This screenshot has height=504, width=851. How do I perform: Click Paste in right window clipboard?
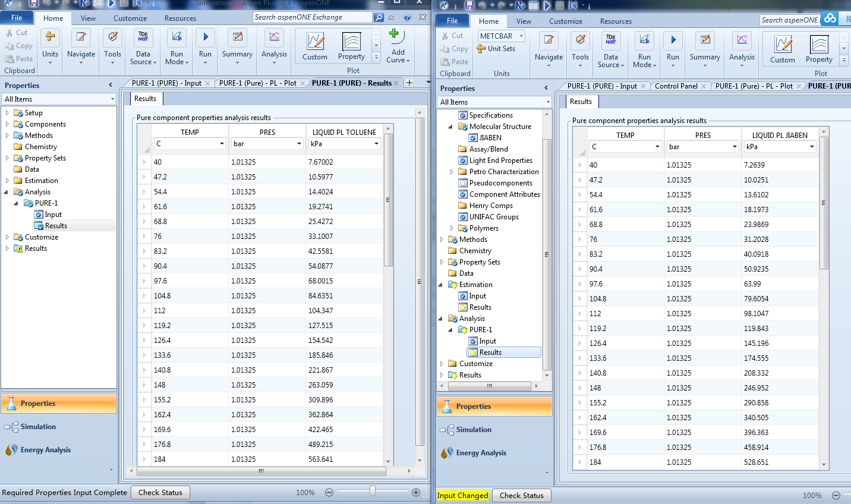(x=455, y=62)
